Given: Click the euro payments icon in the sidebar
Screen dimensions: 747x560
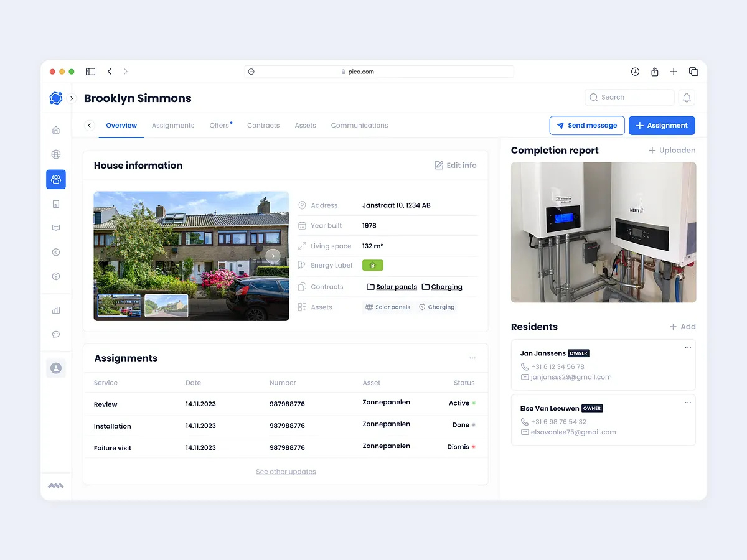Looking at the screenshot, I should [56, 252].
